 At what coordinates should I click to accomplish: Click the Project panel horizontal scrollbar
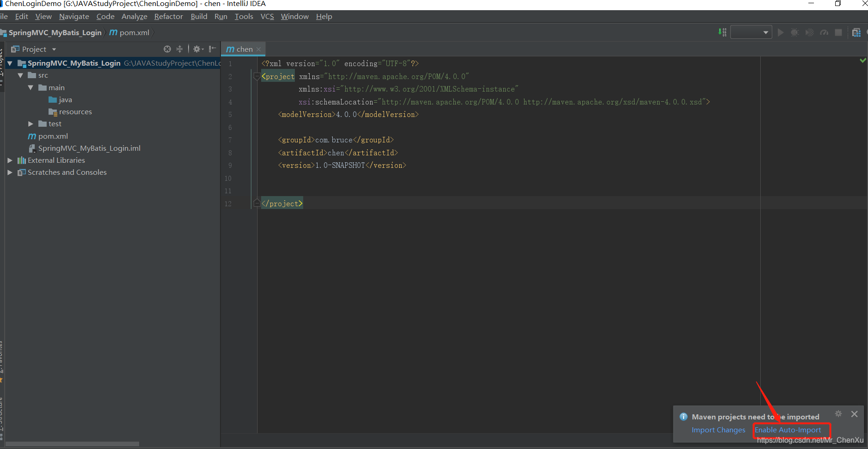coord(72,444)
